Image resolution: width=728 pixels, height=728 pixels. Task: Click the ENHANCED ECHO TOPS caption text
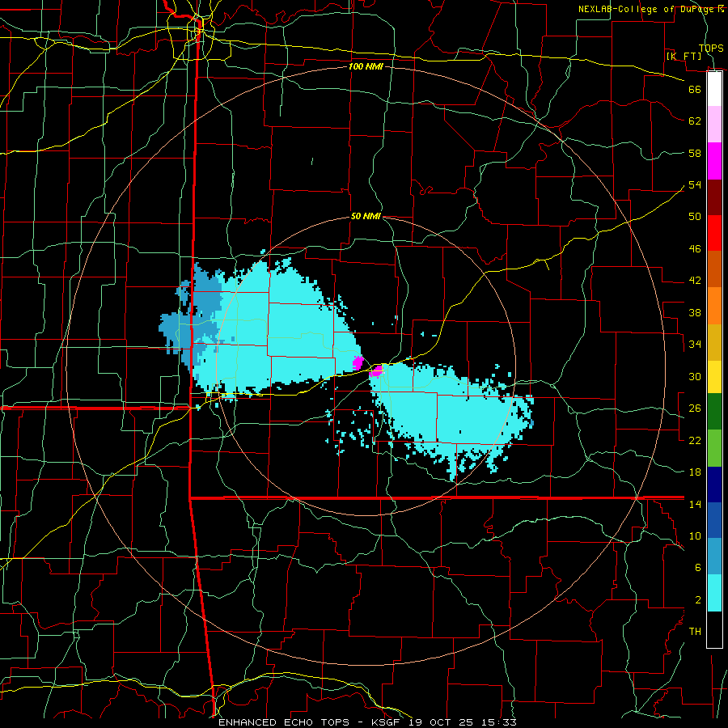point(284,722)
